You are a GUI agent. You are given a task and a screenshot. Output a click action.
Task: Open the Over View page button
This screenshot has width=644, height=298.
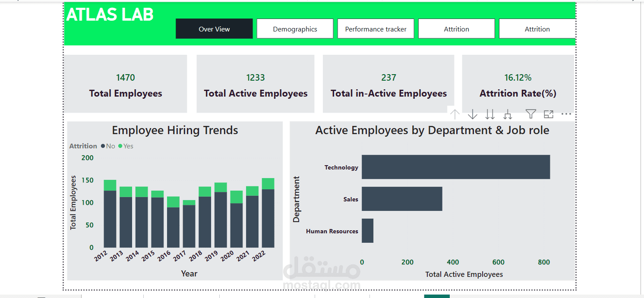[x=214, y=29]
